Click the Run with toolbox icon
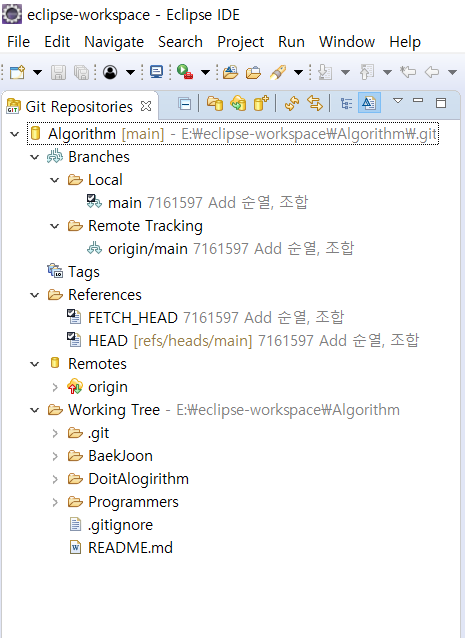 [185, 72]
